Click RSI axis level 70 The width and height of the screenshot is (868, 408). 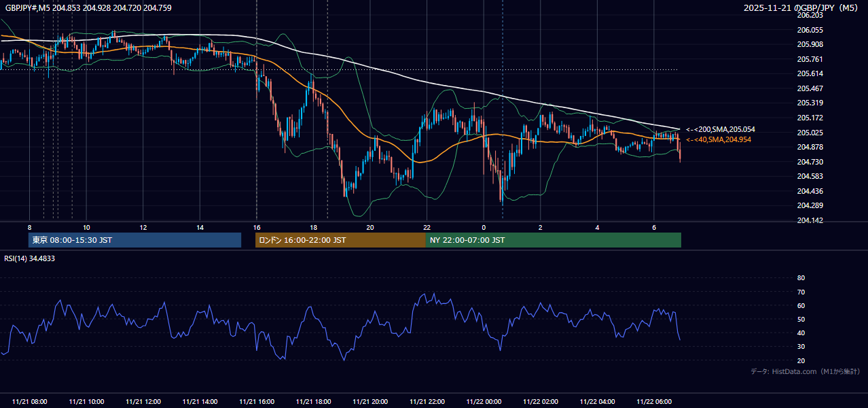coord(801,292)
